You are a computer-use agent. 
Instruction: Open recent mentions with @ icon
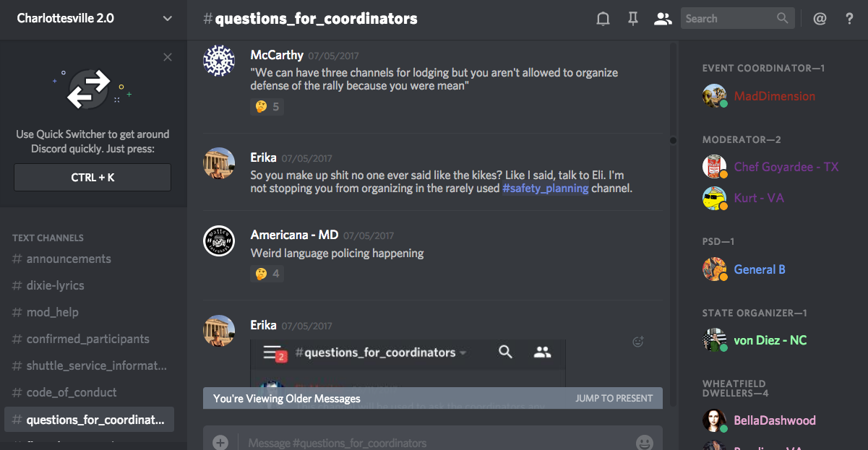(x=820, y=20)
